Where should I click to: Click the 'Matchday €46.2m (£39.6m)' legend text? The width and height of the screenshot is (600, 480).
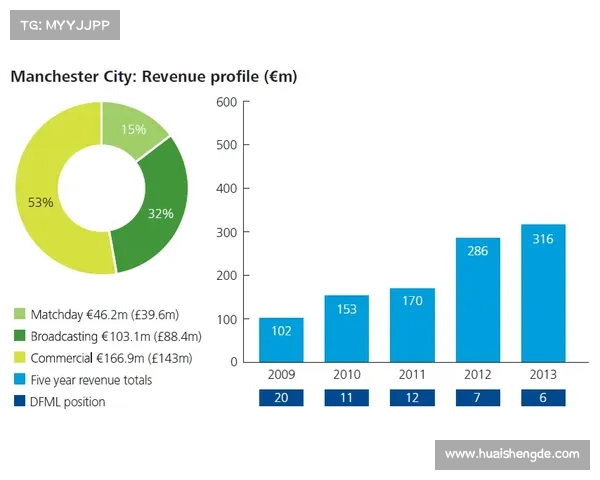pos(105,315)
